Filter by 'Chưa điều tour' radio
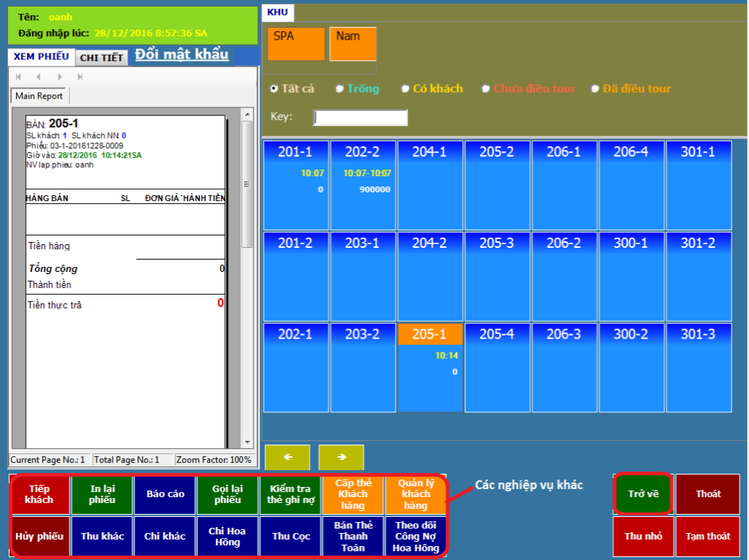The image size is (749, 560). (x=486, y=88)
